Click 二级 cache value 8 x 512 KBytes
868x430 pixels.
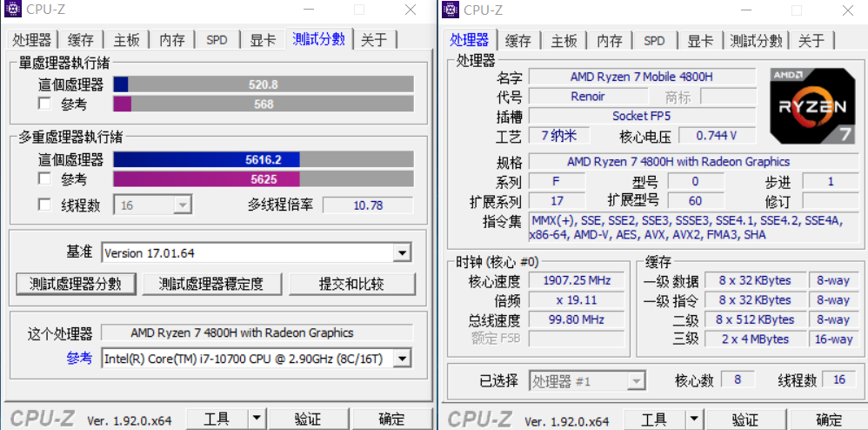[x=755, y=319]
